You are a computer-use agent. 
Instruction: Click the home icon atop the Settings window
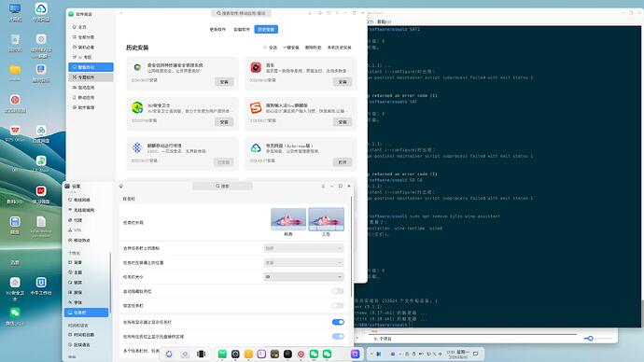(120, 186)
